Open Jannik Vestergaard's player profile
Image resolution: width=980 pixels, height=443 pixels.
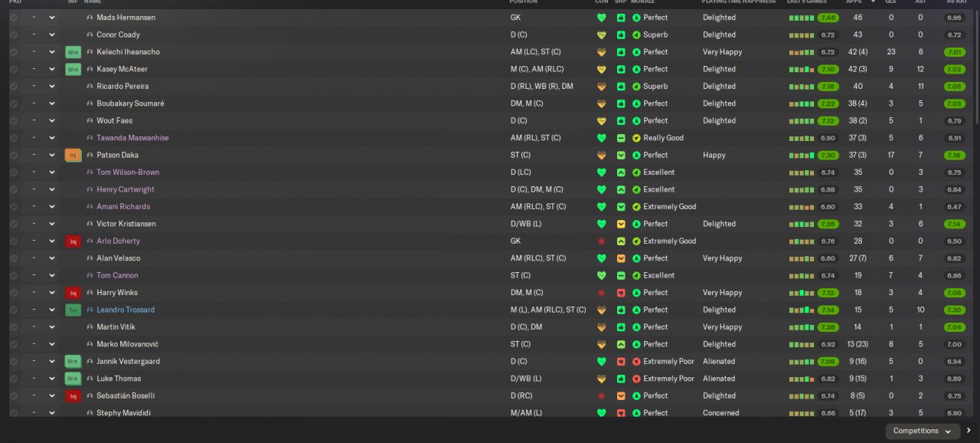click(128, 361)
